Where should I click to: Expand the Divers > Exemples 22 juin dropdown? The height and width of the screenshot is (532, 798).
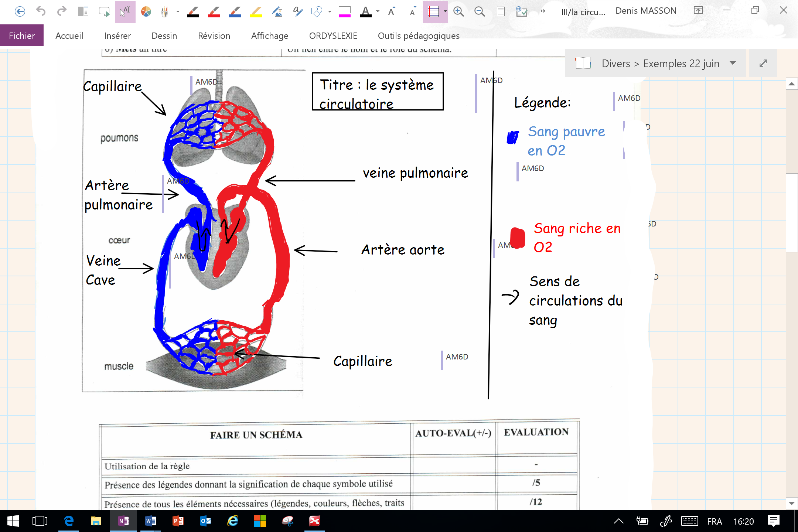[x=733, y=63]
